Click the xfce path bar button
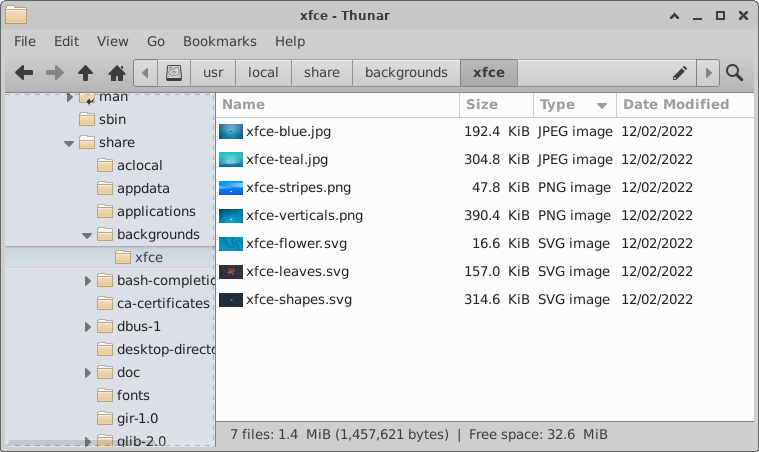This screenshot has width=759, height=452. pos(489,73)
